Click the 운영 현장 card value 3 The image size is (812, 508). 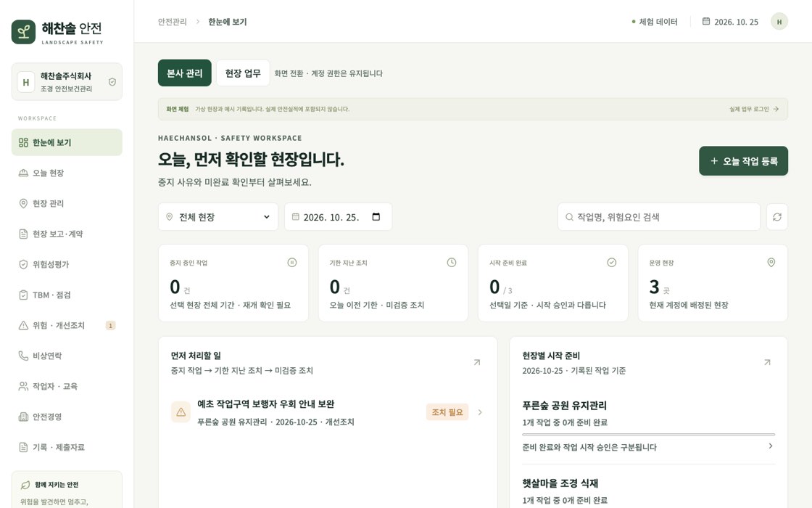coord(654,287)
